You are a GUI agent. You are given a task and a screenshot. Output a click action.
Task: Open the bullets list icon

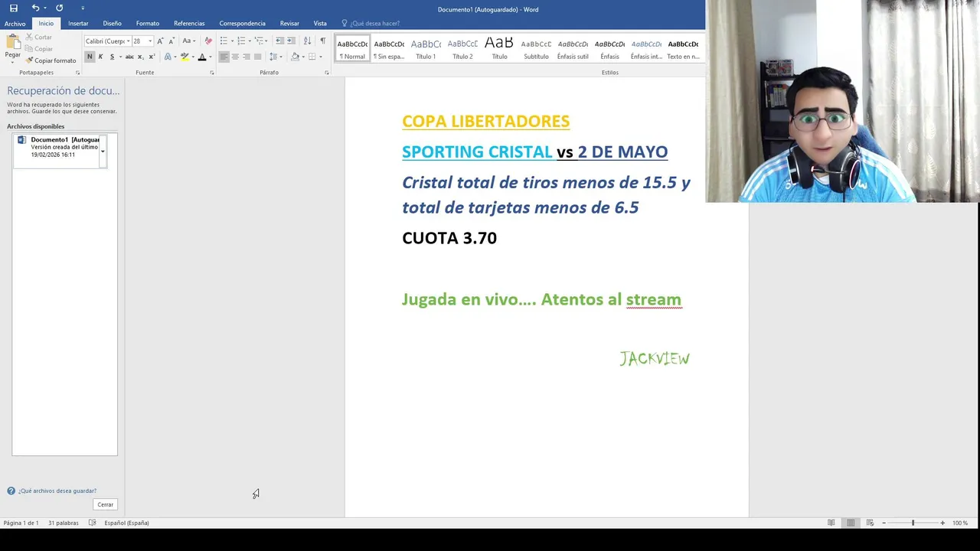pos(224,41)
